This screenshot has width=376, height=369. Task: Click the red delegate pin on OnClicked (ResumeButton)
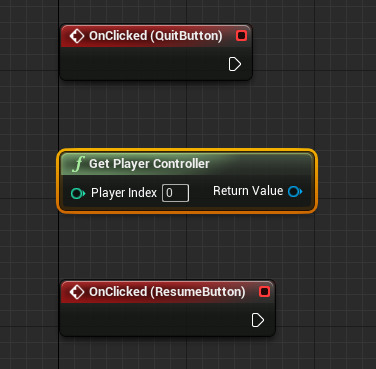265,292
